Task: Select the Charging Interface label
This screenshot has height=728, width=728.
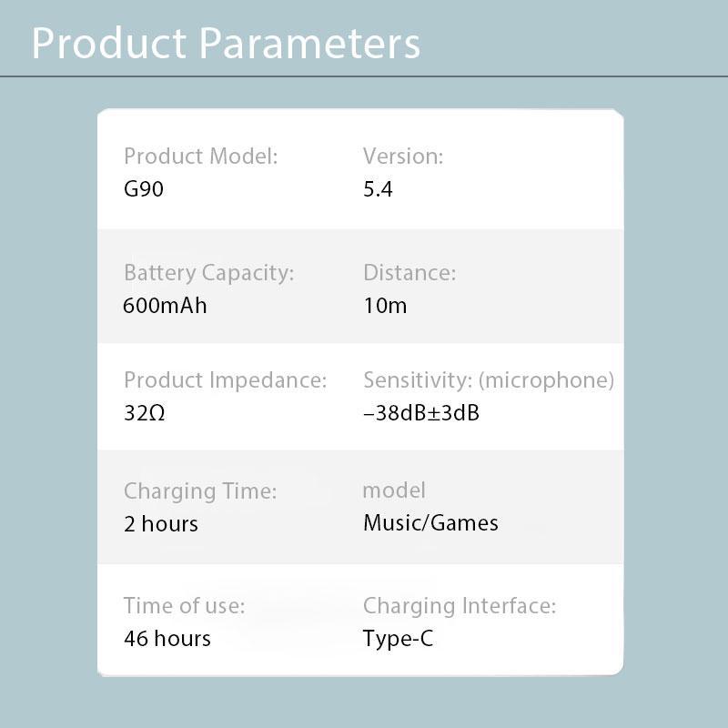Action: coord(460,606)
